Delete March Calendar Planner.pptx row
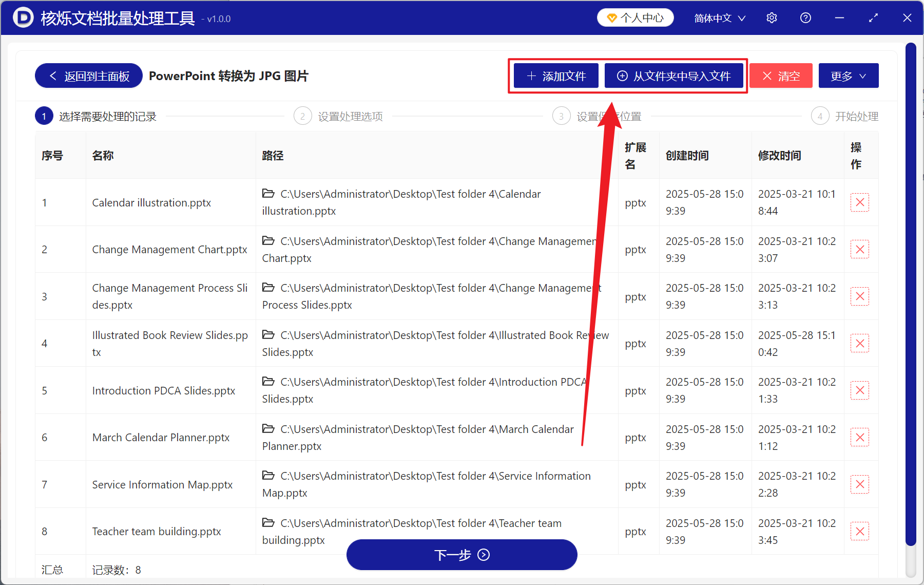 point(860,438)
